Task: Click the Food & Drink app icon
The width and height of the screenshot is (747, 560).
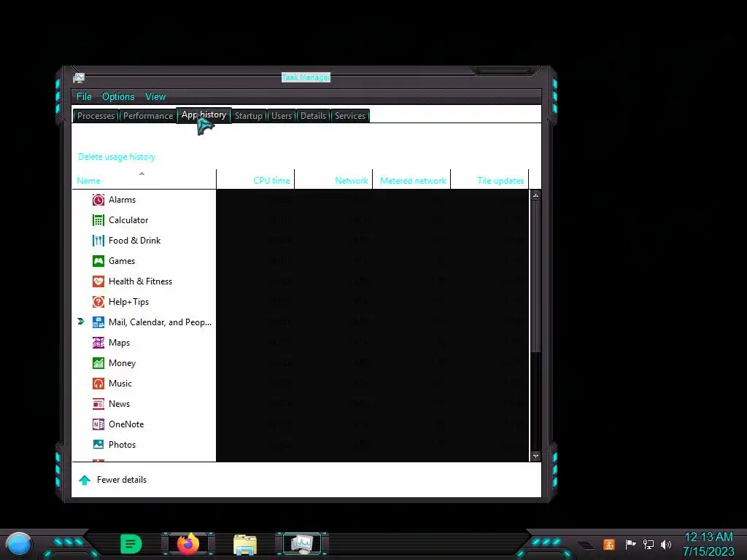Action: pos(98,241)
